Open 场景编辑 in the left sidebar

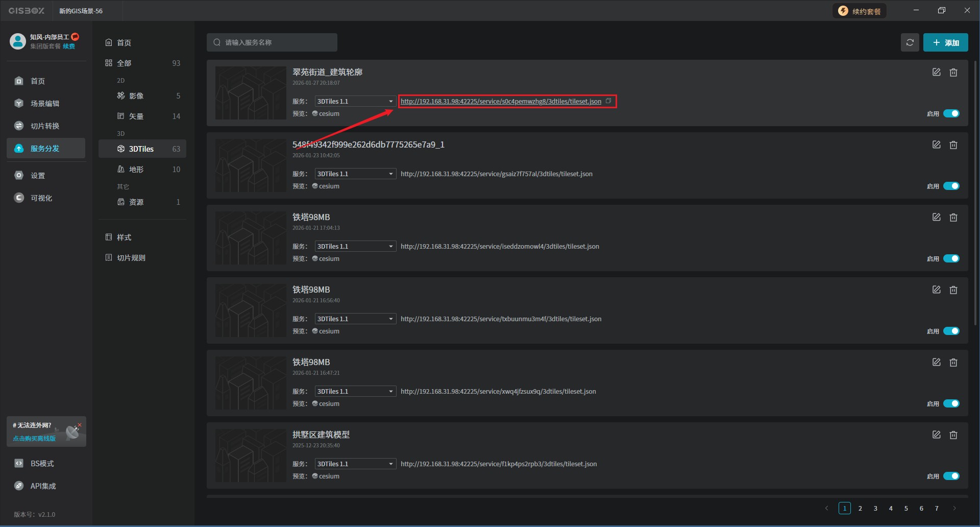coord(45,104)
